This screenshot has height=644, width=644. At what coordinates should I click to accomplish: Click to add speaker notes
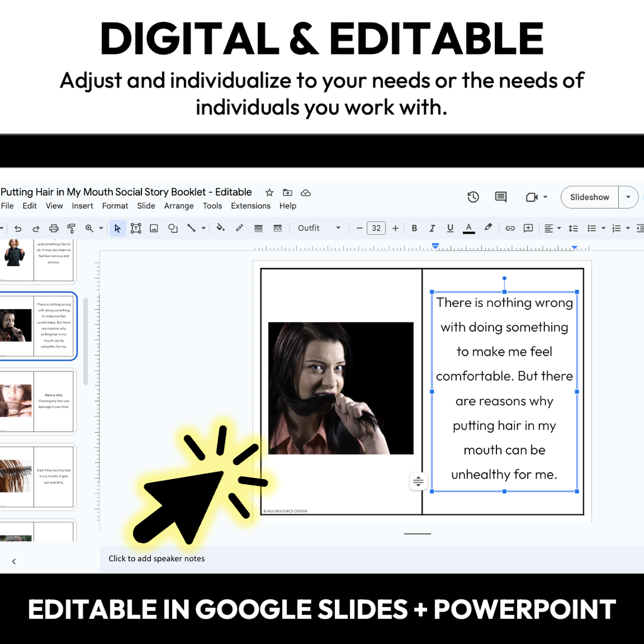coord(157,559)
